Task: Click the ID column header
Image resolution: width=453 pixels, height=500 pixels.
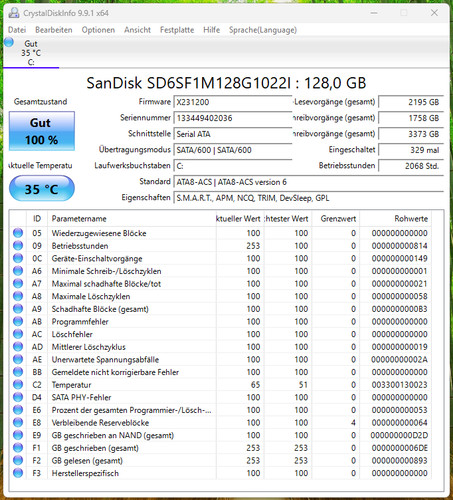Action: (x=37, y=219)
